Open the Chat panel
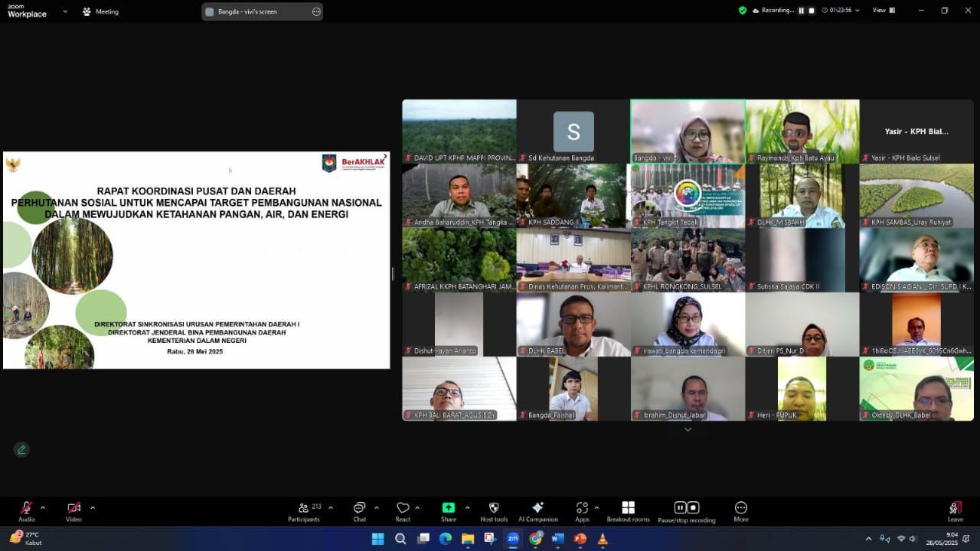Viewport: 980px width, 551px height. [359, 508]
